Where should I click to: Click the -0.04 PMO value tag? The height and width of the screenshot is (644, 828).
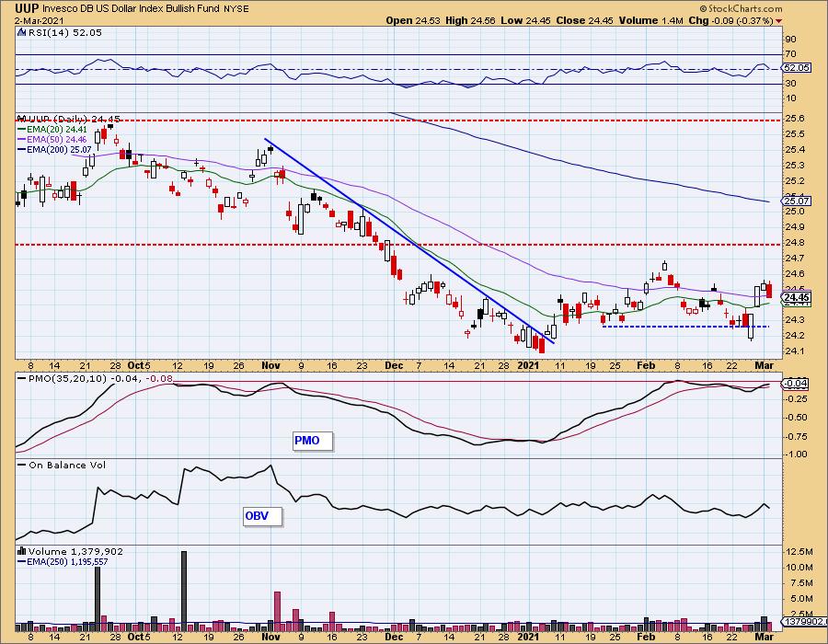(x=795, y=384)
